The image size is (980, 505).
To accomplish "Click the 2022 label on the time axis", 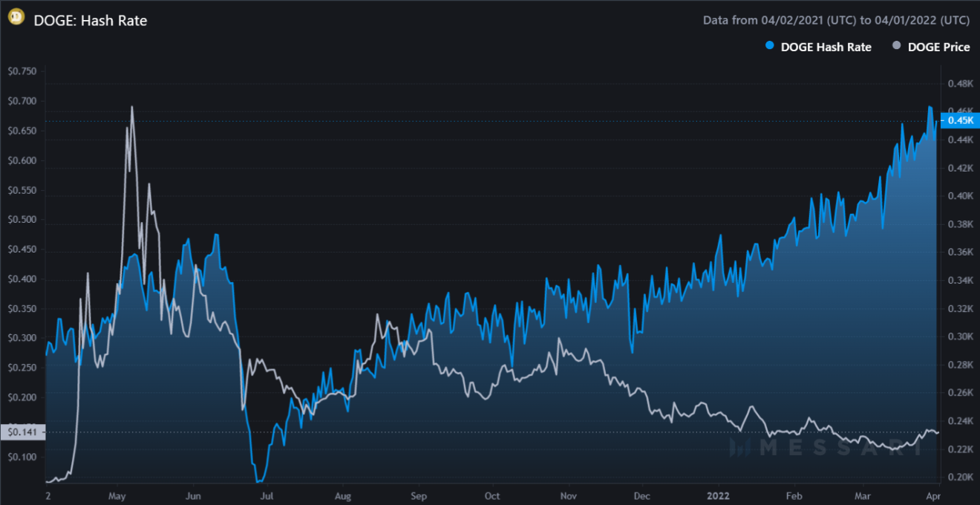I will (718, 495).
